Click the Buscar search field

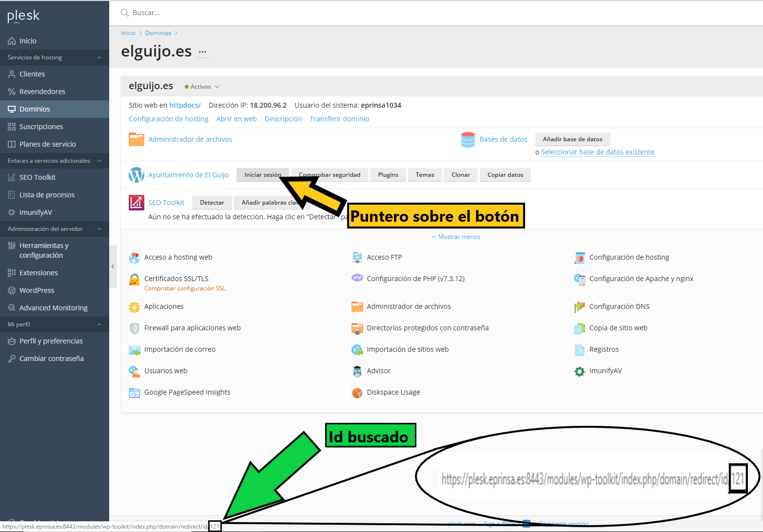coord(293,13)
